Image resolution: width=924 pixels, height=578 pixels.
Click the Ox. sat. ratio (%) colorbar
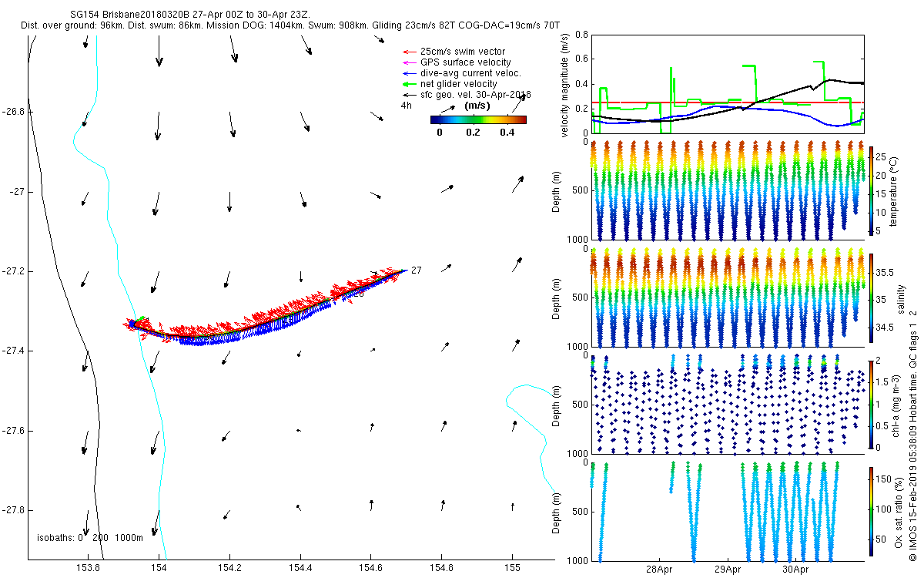pos(871,510)
